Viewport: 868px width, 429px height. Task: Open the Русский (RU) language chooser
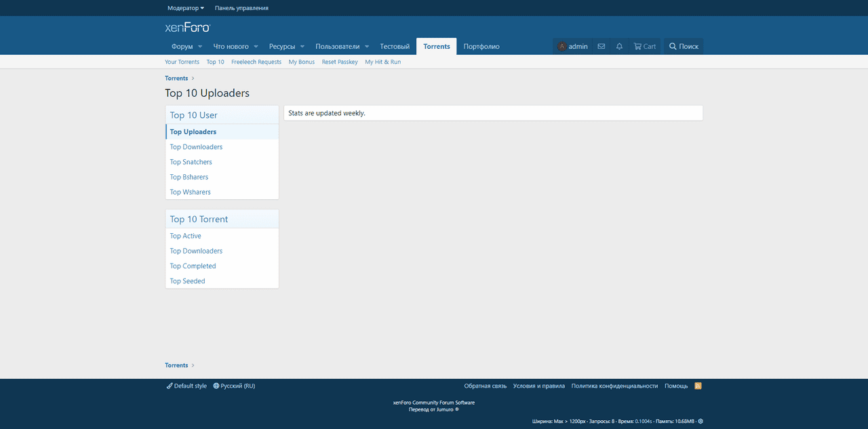(234, 386)
